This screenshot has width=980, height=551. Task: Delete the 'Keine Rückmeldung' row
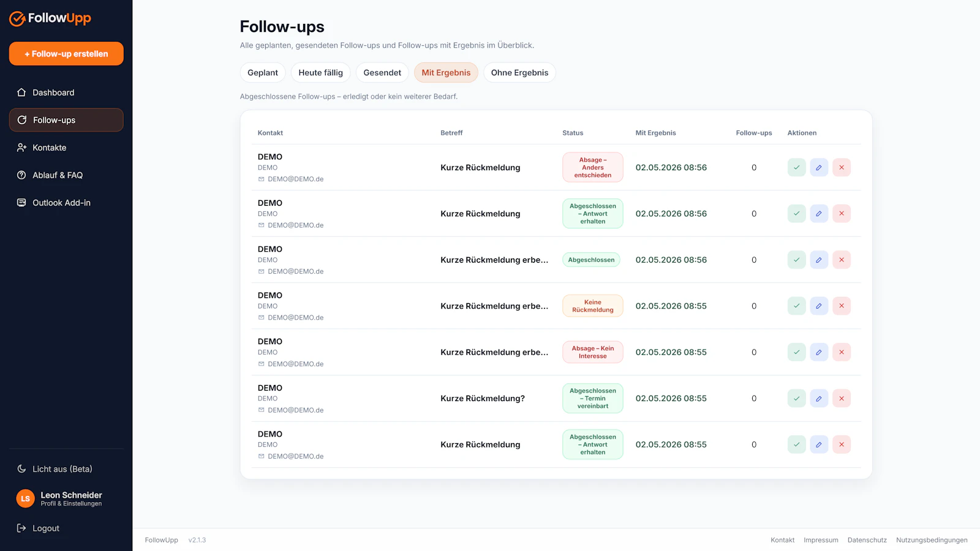tap(842, 306)
